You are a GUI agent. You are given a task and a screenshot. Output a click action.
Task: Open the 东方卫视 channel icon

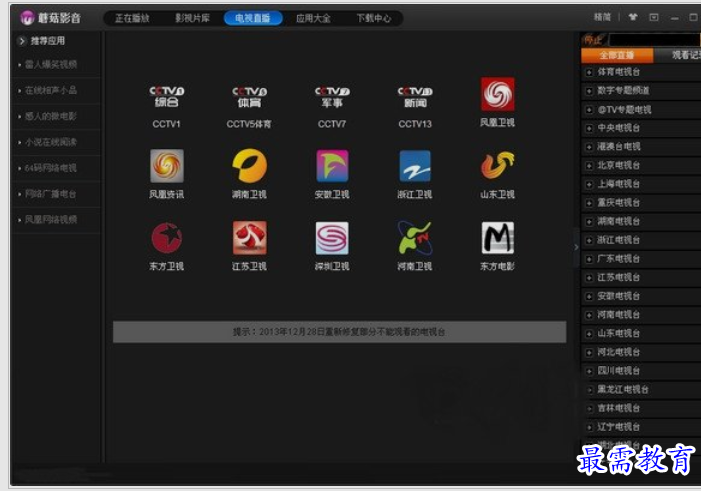167,238
